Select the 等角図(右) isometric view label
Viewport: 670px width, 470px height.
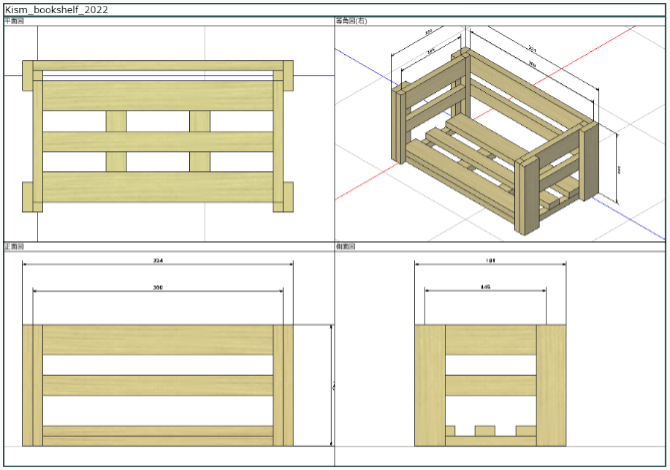[x=351, y=21]
